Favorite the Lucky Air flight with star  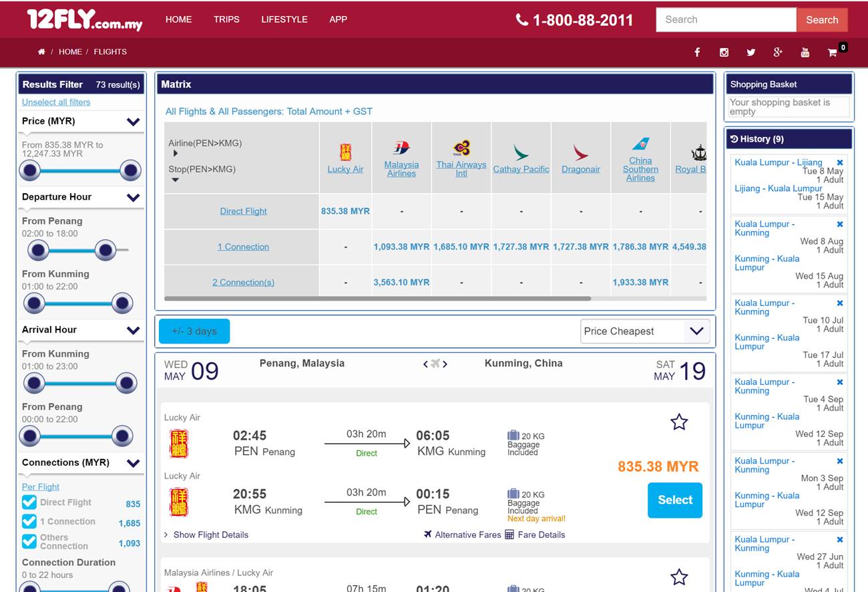coord(679,422)
